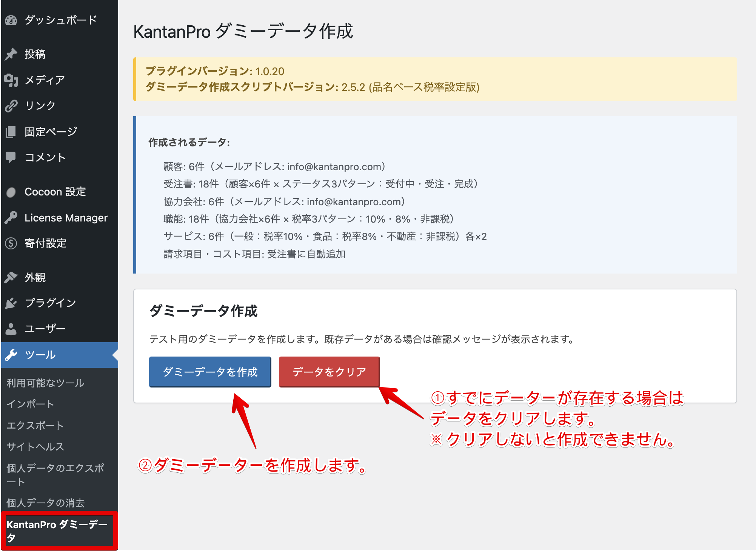Click the Dashboard gauge icon
The width and height of the screenshot is (756, 552).
(x=11, y=20)
